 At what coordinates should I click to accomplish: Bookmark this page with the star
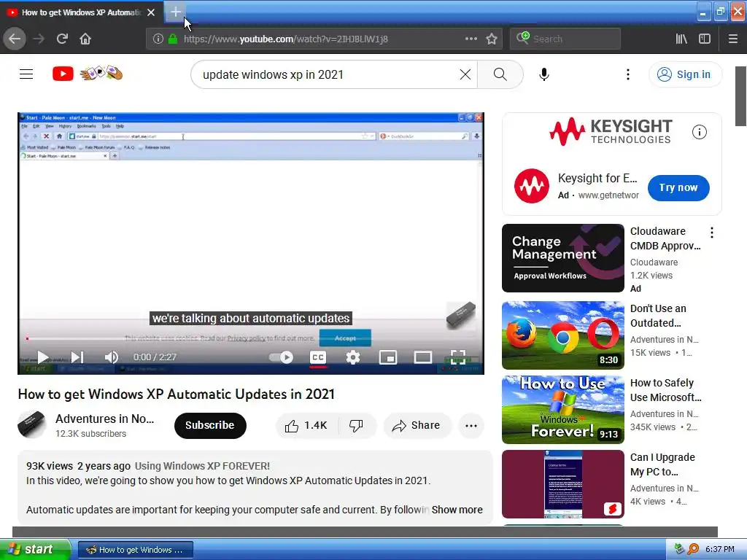point(492,39)
